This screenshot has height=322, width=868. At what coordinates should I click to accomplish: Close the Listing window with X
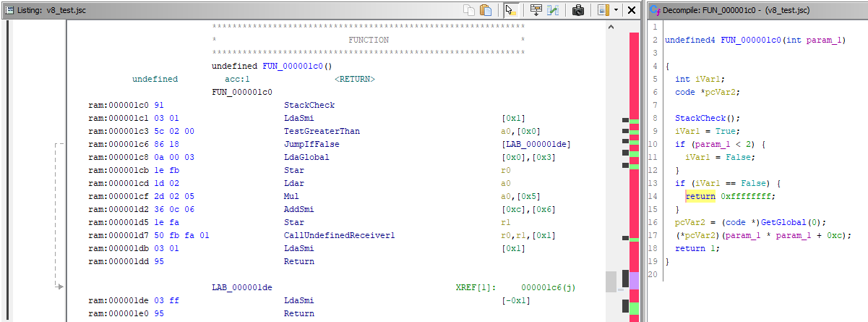632,10
